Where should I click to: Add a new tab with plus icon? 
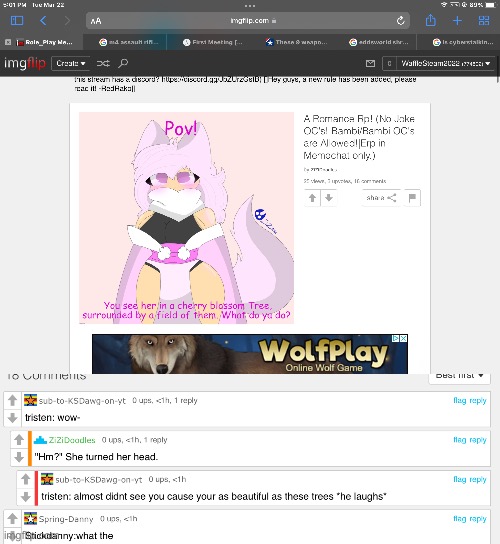point(457,21)
